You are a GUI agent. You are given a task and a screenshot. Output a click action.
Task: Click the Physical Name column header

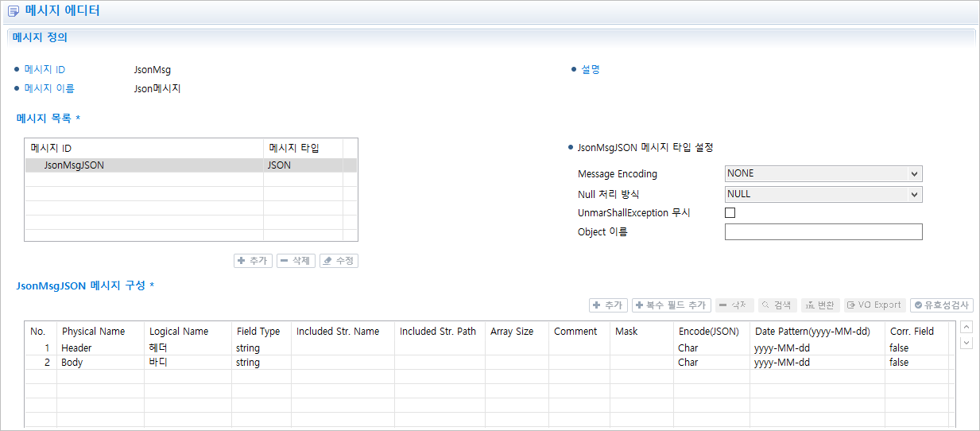[x=94, y=331]
